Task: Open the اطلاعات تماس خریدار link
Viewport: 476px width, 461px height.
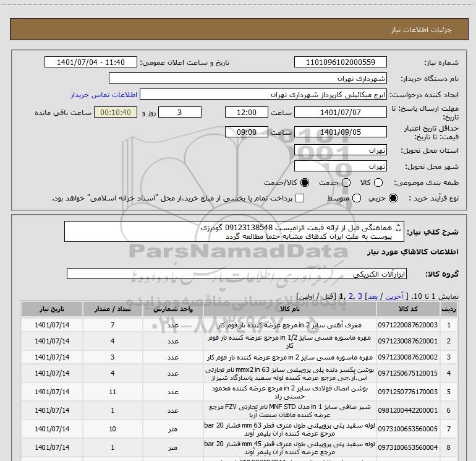Action: pos(104,95)
